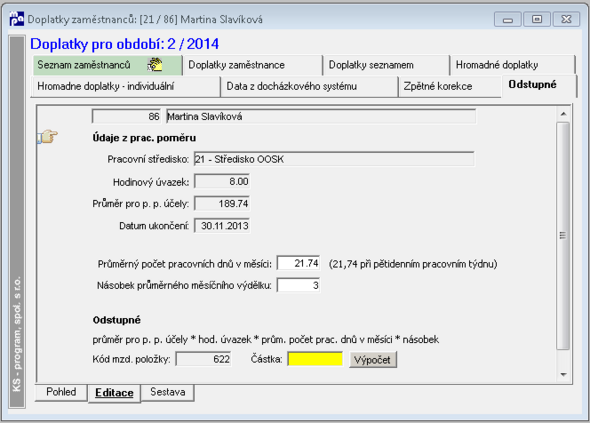Click the app icon in title bar

16,19
